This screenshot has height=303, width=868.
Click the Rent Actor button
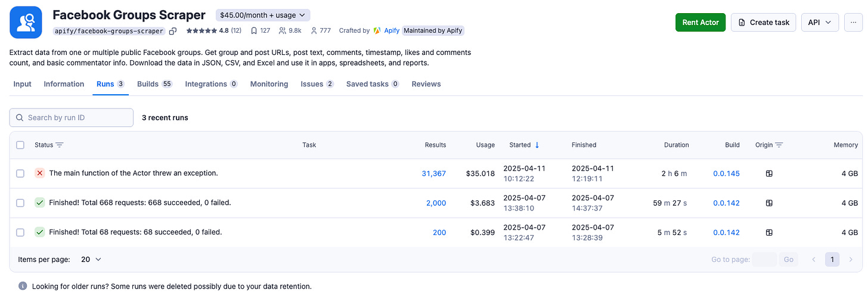tap(700, 22)
